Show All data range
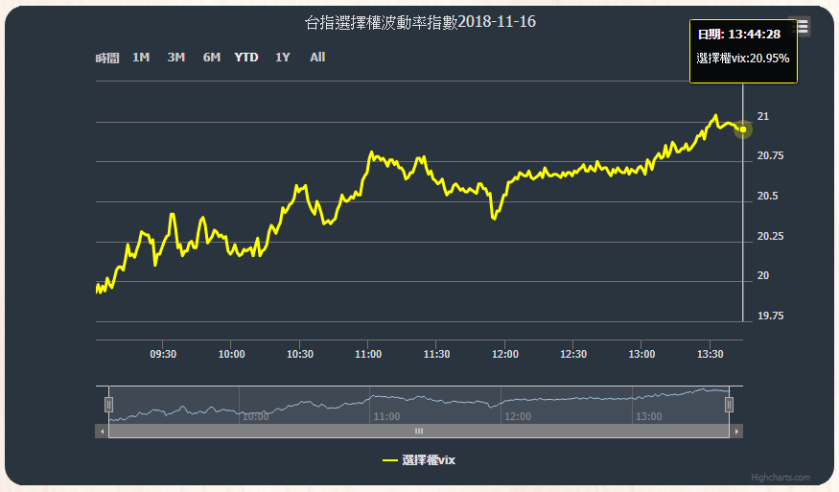The image size is (839, 492). pos(317,57)
